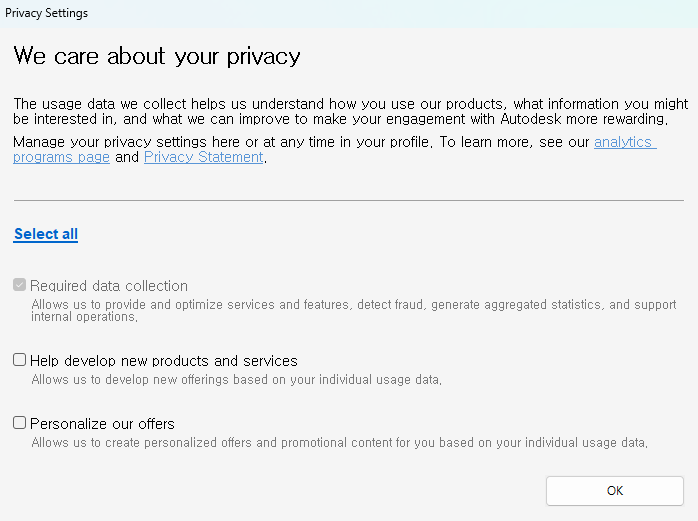This screenshot has width=698, height=521.
Task: Click the greyed Required data collection checkbox
Action: point(20,285)
